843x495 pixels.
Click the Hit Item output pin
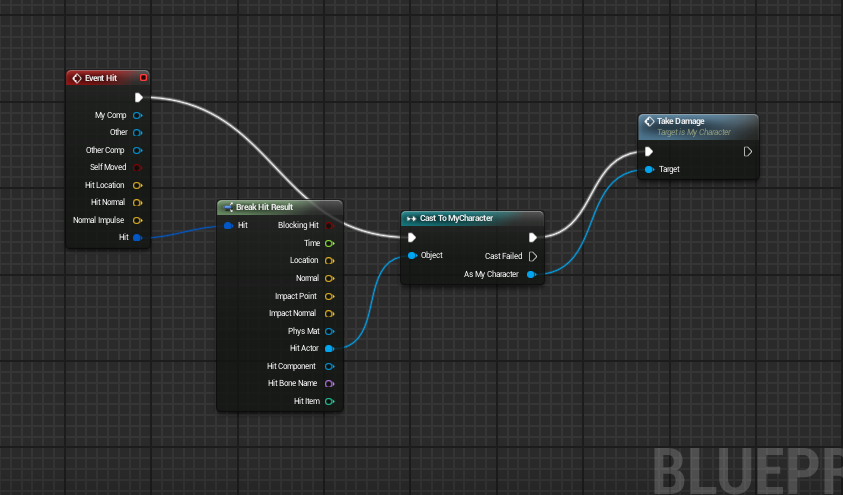[x=330, y=401]
